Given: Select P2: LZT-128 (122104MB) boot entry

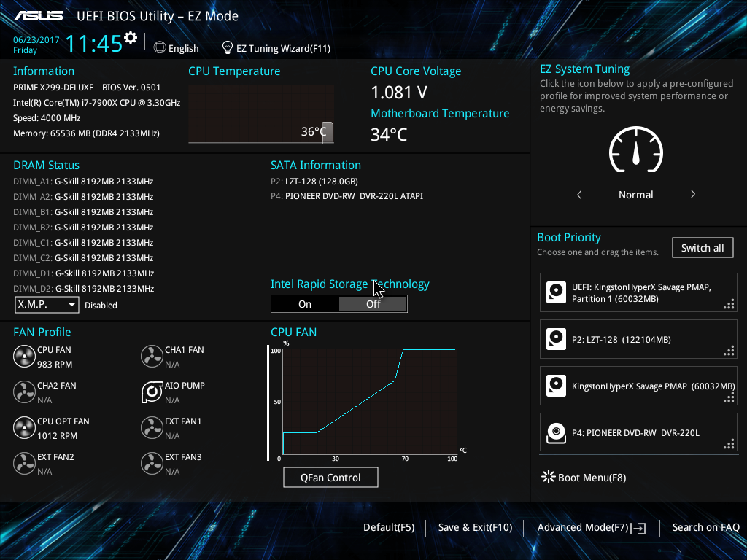Looking at the screenshot, I should coord(638,339).
